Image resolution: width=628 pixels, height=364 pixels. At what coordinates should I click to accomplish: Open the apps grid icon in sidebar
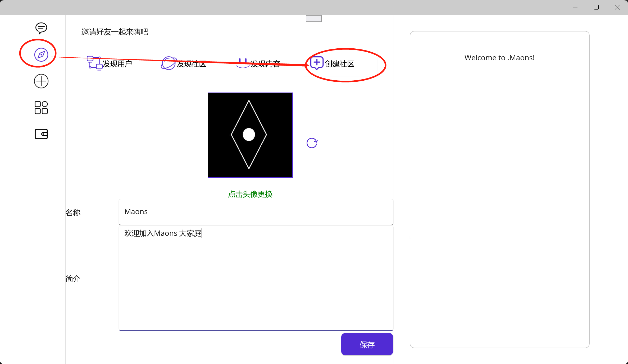click(x=41, y=107)
